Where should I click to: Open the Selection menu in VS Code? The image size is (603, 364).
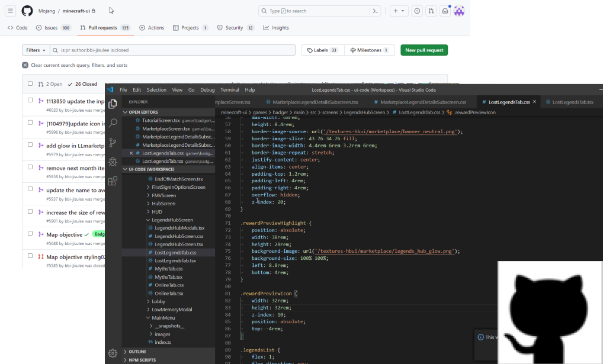point(156,90)
